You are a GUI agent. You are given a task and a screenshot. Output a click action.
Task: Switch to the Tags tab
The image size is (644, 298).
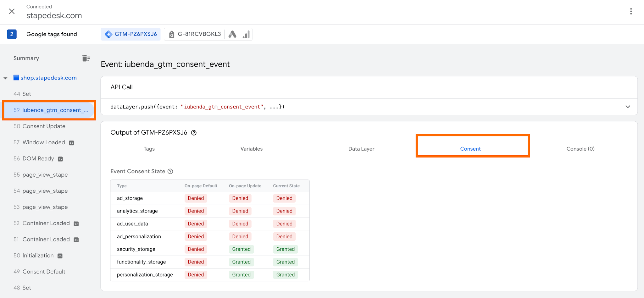[x=149, y=149]
